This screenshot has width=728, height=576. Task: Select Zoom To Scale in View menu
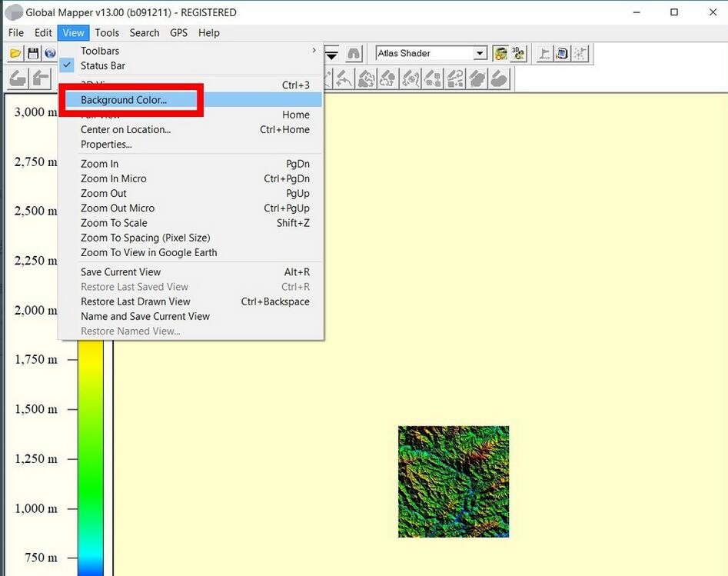(114, 222)
